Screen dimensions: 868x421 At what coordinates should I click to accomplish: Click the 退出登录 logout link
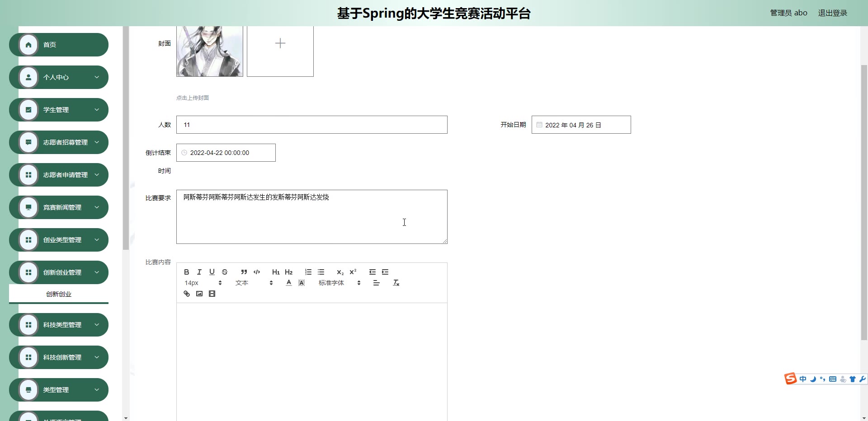(x=833, y=13)
